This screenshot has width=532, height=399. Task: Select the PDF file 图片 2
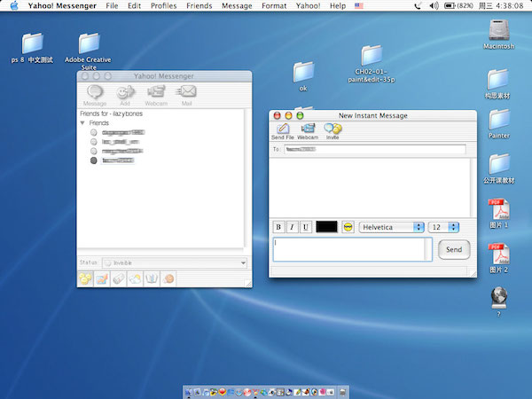click(498, 254)
